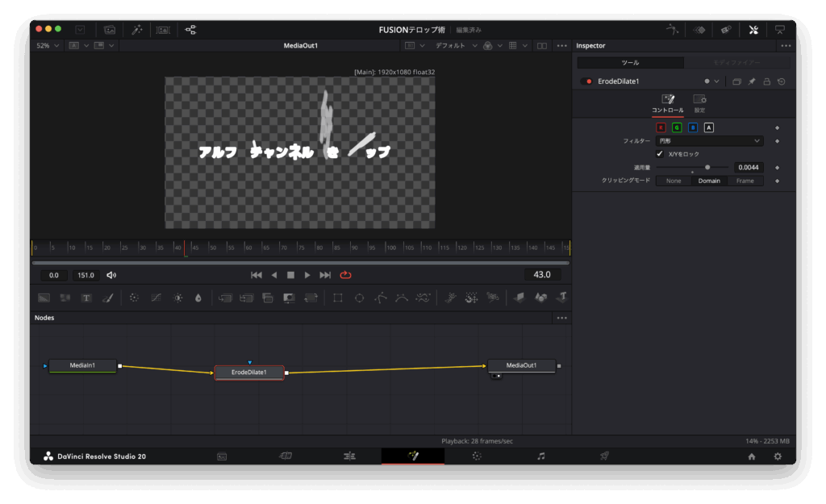Uncheck the X/Yをロック checkbox

coord(660,154)
